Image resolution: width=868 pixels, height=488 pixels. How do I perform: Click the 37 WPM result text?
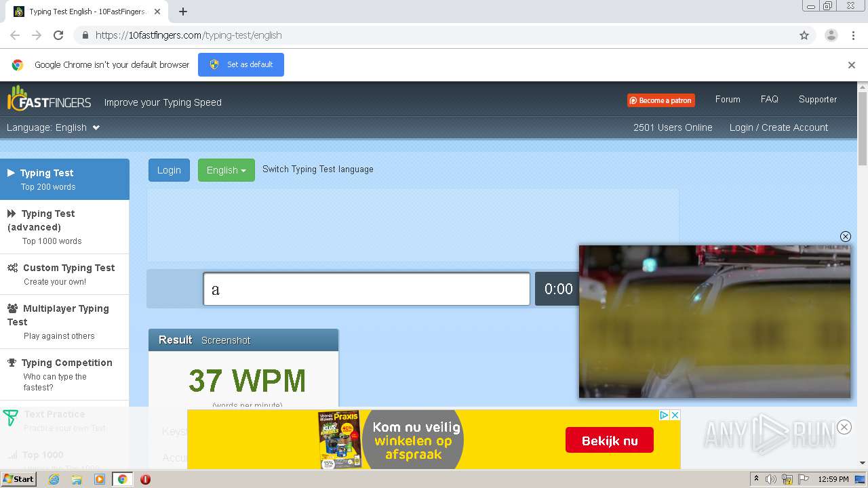[x=247, y=381]
